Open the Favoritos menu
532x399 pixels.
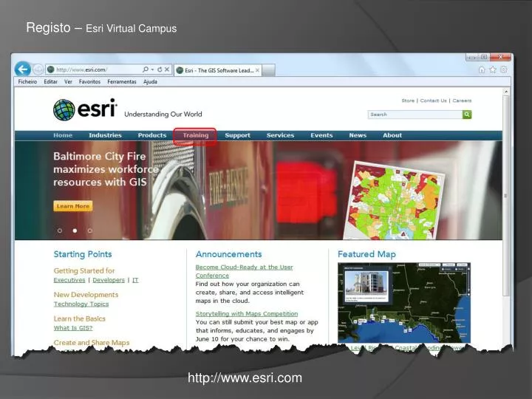pos(89,82)
